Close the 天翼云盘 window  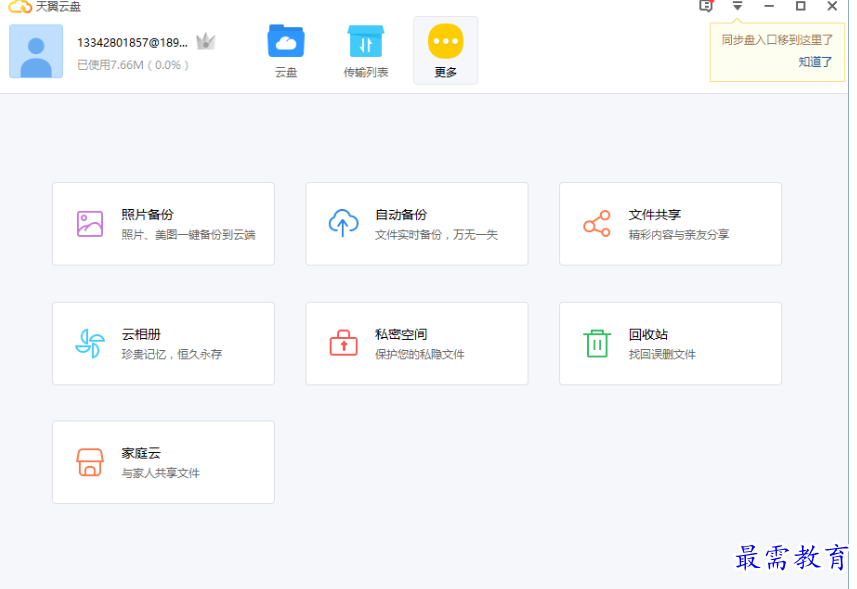coord(832,6)
